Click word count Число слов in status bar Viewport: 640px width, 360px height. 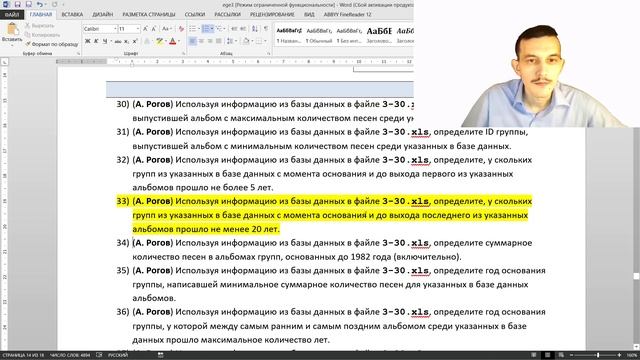tap(70, 356)
